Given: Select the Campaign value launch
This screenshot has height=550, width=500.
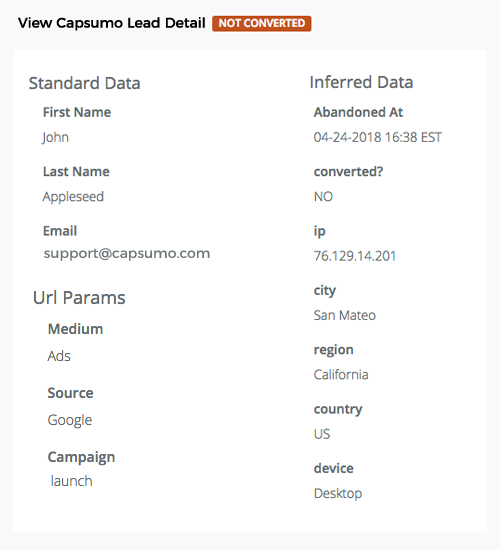Looking at the screenshot, I should (72, 481).
